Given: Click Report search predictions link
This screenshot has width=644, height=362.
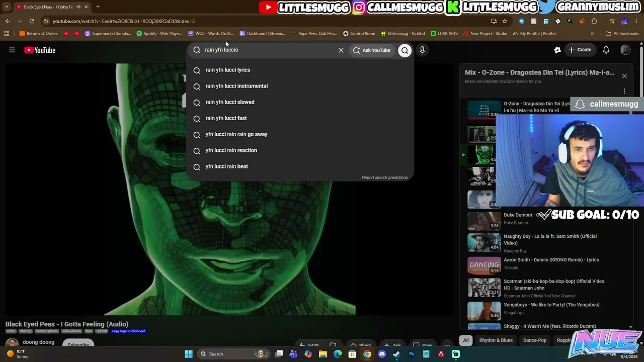Looking at the screenshot, I should (384, 177).
